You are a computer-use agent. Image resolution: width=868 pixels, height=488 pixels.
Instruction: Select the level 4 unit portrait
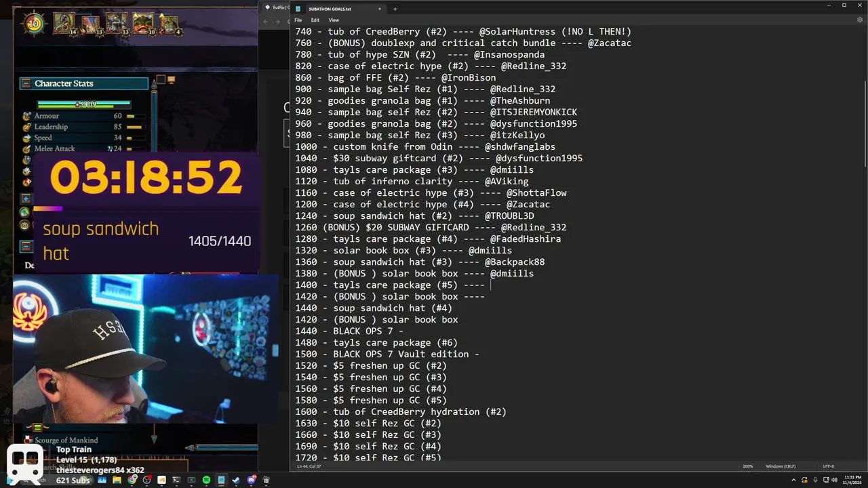[x=169, y=26]
